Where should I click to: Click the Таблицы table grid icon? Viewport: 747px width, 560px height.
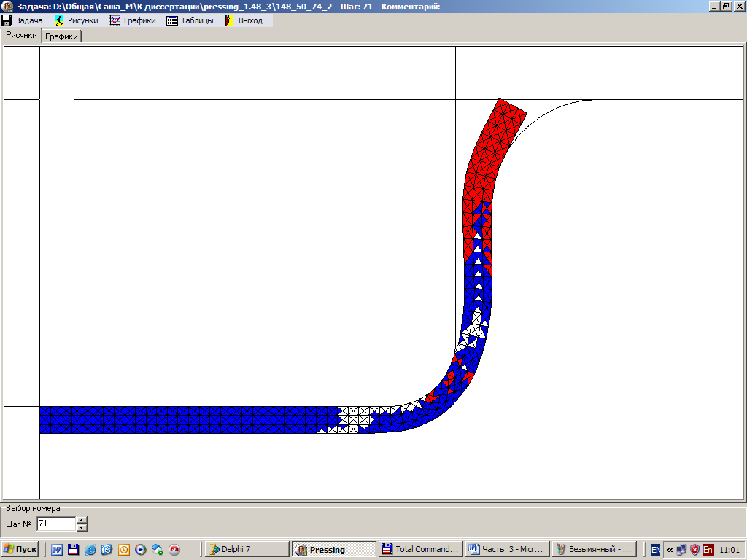pyautogui.click(x=172, y=20)
